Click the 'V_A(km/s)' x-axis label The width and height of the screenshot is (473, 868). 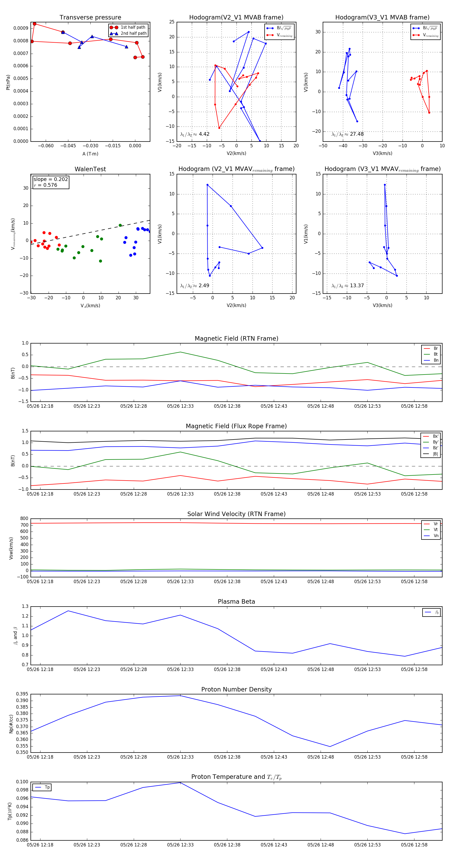90,306
